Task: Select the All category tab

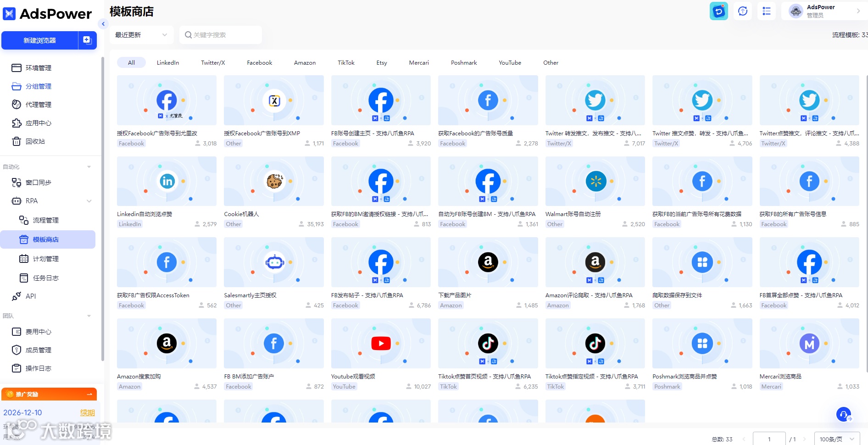Action: [131, 63]
